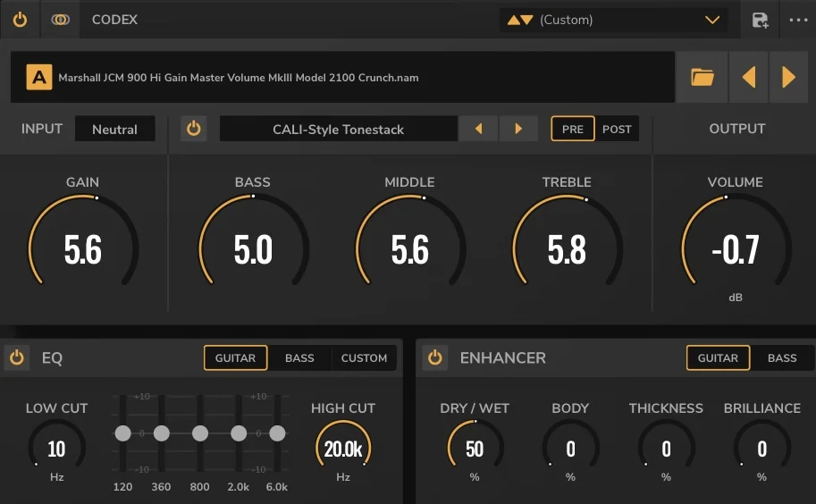816x504 pixels.
Task: Click the overlapping circles compare icon
Action: point(61,20)
